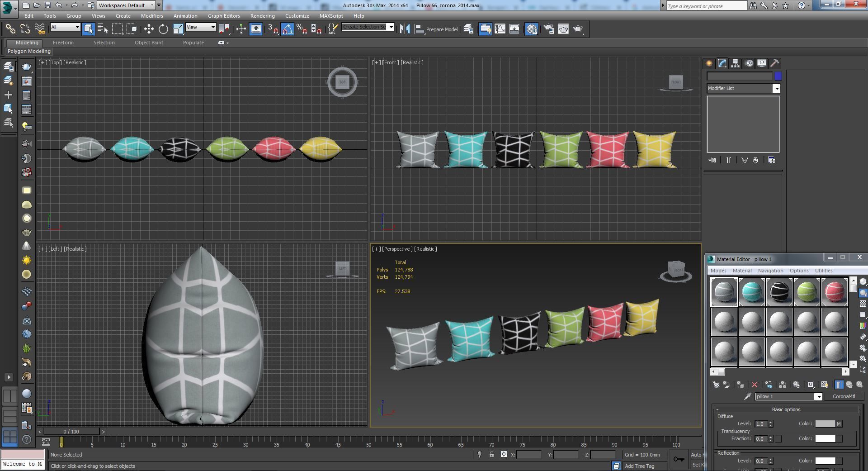Expand the Modifier List dropdown
Screen dimensions: 868x471
(x=744, y=88)
